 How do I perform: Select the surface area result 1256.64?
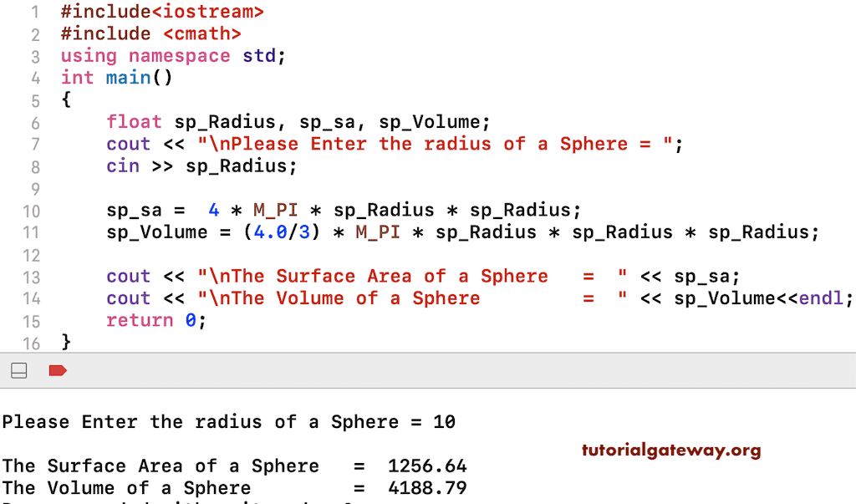point(426,466)
